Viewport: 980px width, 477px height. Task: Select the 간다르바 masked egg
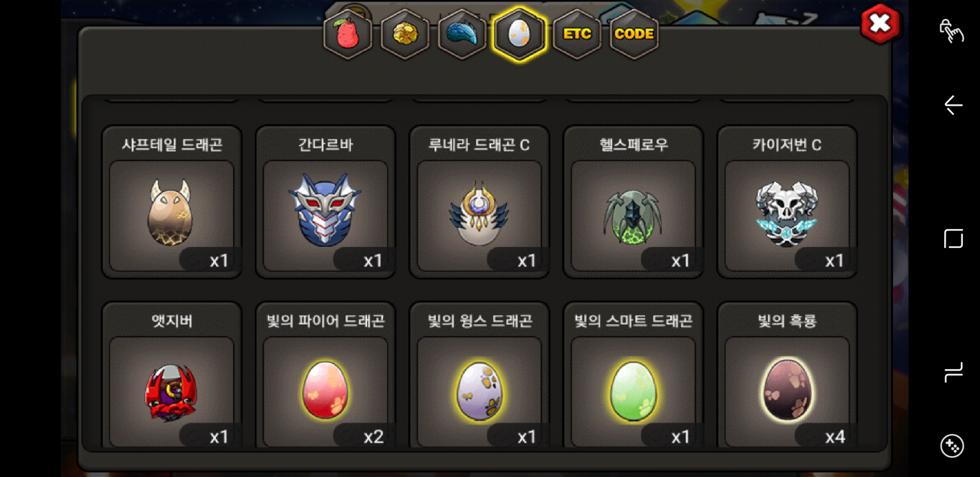(325, 202)
